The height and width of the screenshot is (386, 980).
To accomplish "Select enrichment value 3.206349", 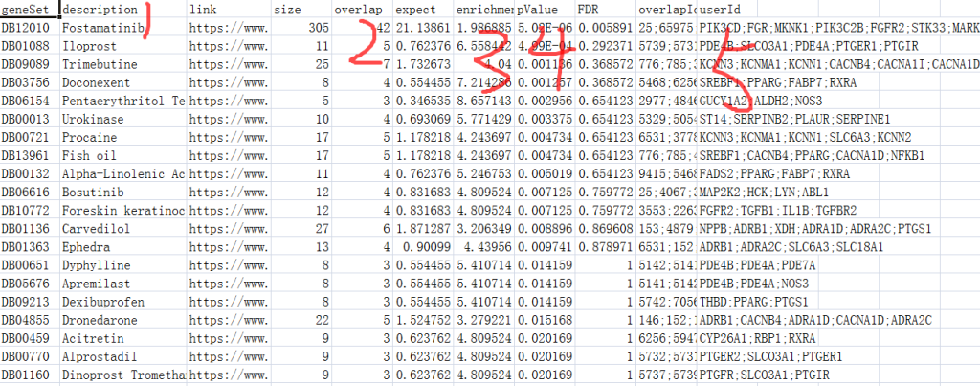I will click(483, 229).
